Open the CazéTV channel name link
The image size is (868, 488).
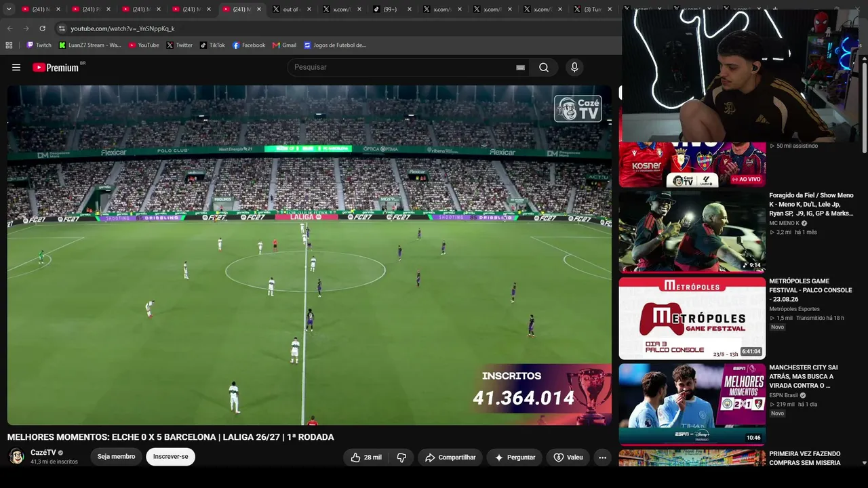click(43, 453)
